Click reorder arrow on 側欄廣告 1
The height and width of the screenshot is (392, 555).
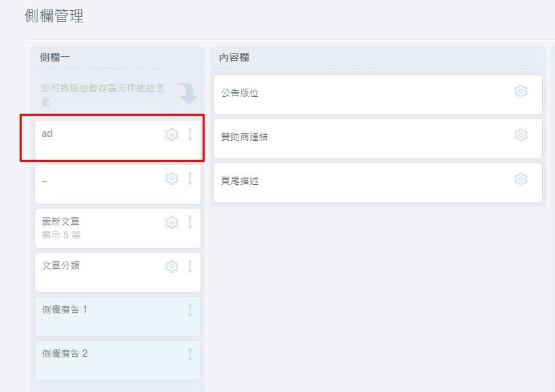pyautogui.click(x=190, y=310)
